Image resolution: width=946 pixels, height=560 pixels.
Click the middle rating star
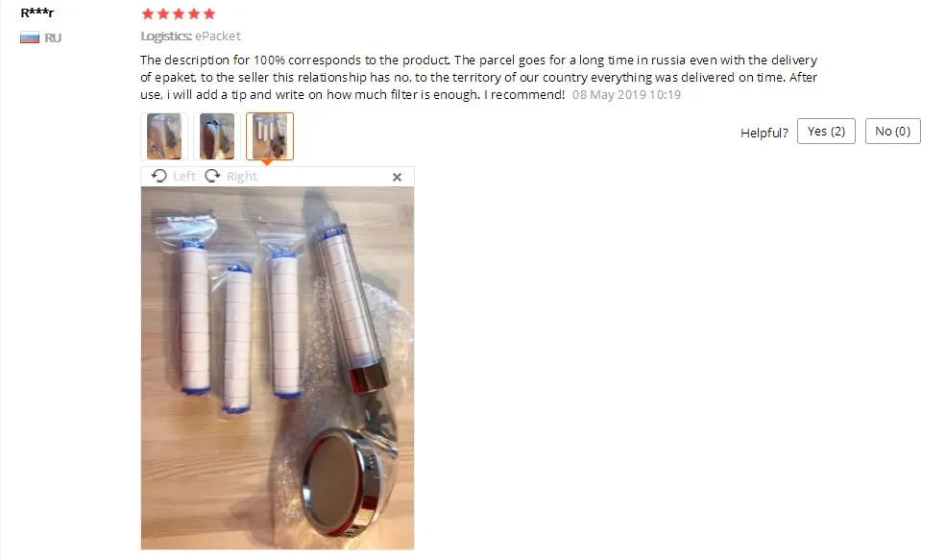click(x=179, y=13)
